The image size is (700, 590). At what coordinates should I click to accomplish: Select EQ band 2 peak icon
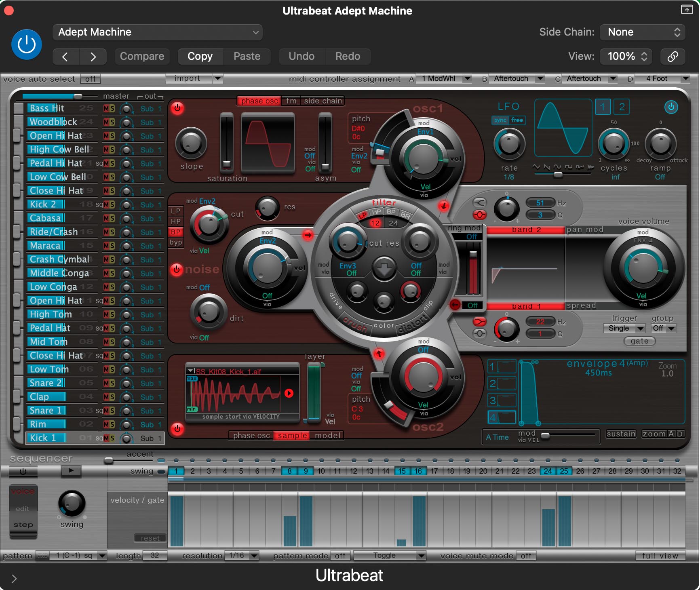point(480,215)
